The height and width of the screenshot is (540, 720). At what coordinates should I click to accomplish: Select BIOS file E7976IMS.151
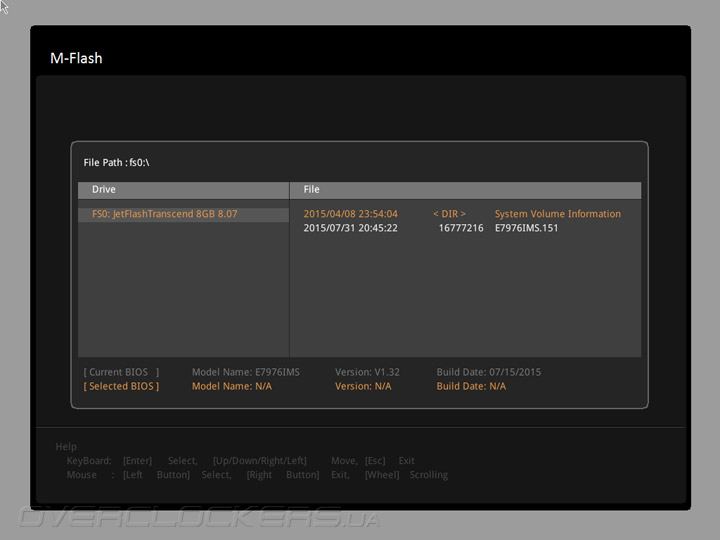(526, 228)
